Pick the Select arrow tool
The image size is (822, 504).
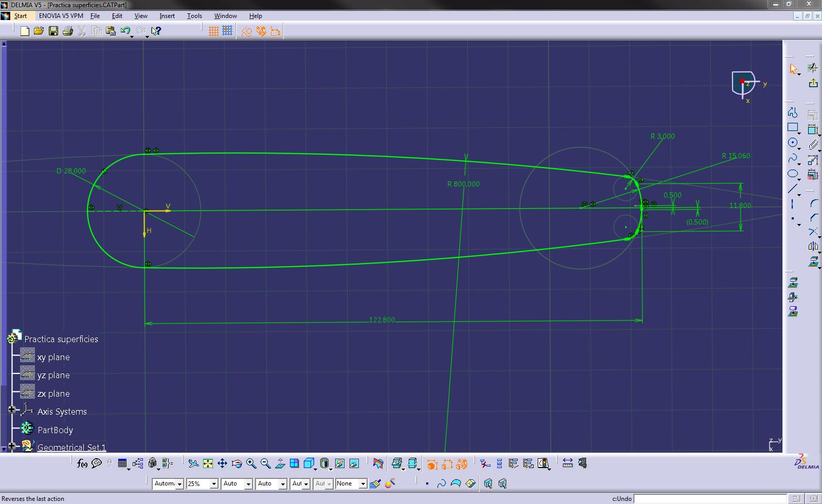point(793,68)
